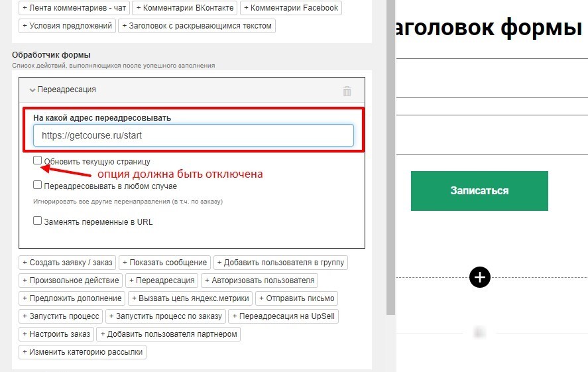Click the + Переадресация action button

click(162, 280)
